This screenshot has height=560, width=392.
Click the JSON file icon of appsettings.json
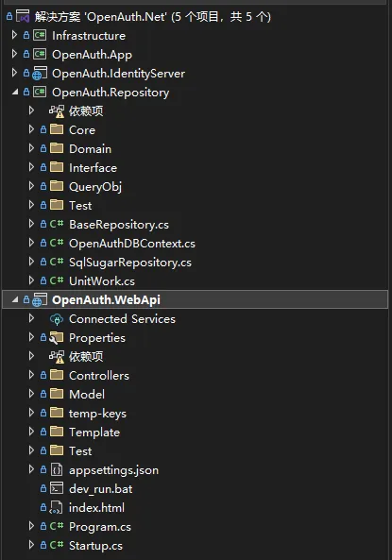click(57, 469)
